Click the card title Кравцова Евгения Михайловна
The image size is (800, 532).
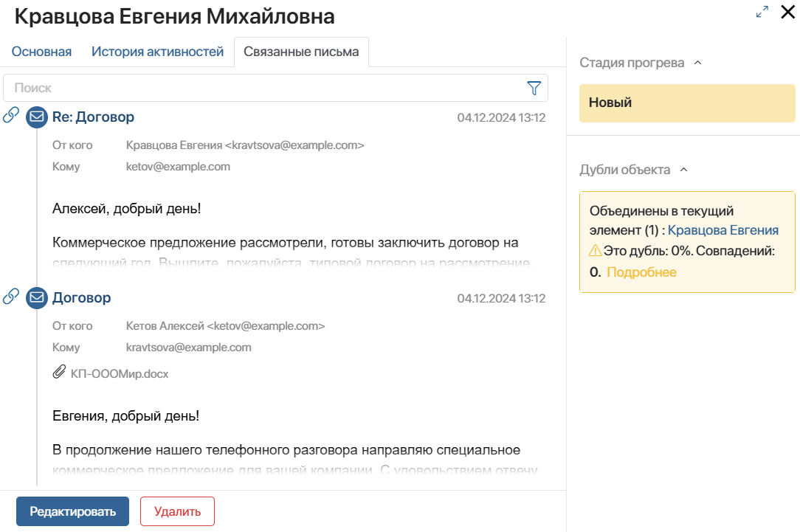[x=174, y=16]
